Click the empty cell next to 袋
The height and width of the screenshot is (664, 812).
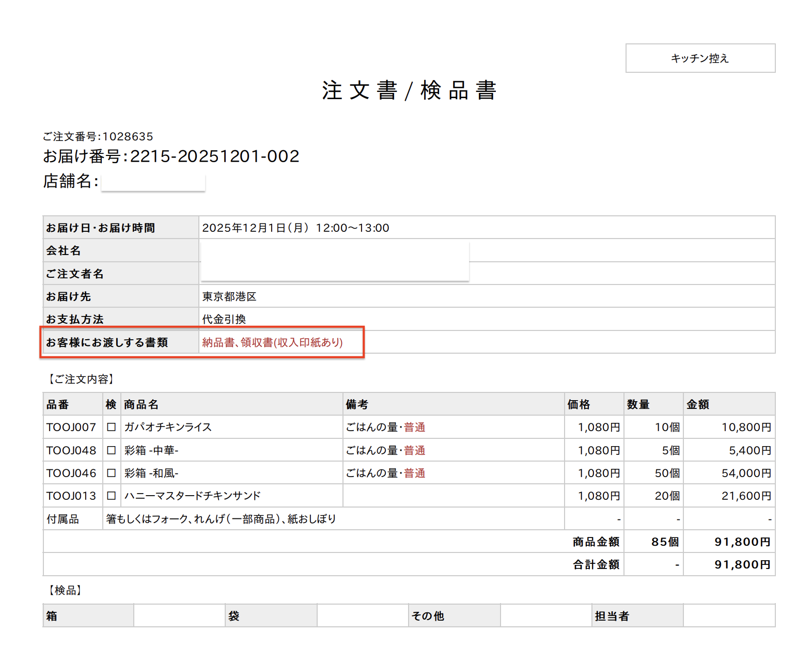coord(363,615)
